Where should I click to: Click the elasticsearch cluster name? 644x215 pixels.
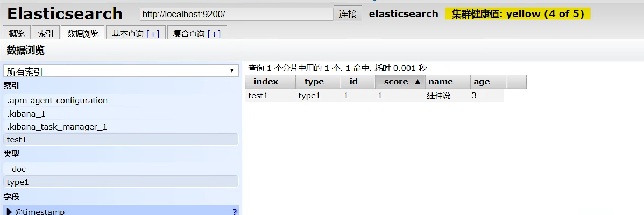click(x=404, y=13)
